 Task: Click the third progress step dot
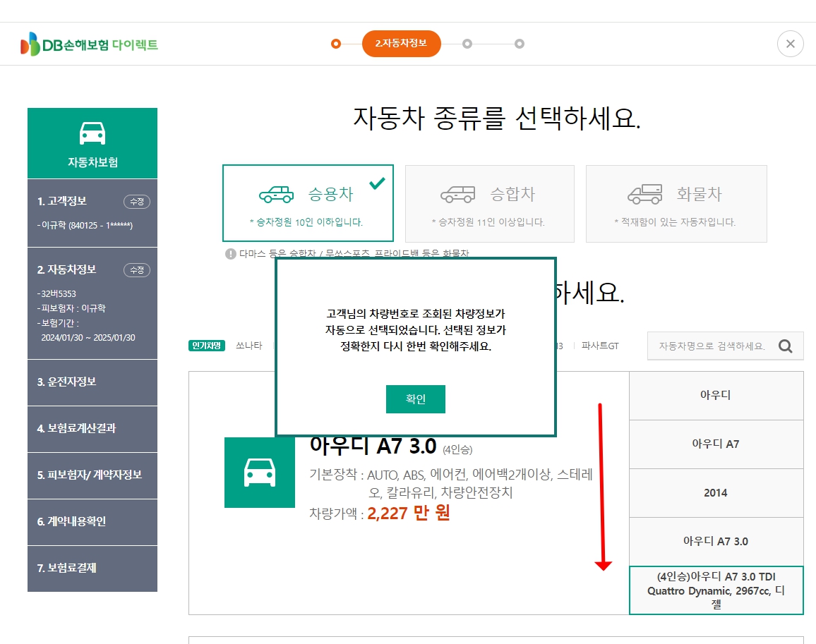pyautogui.click(x=467, y=44)
